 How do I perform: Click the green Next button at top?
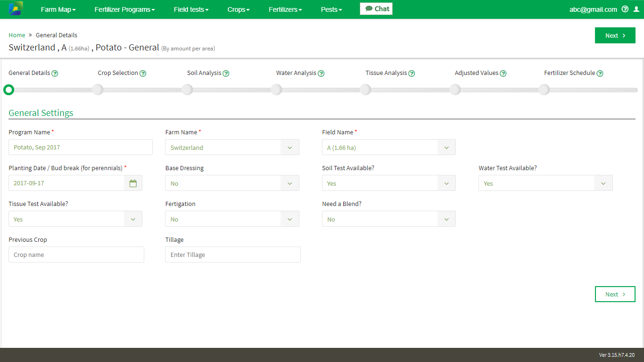[615, 35]
